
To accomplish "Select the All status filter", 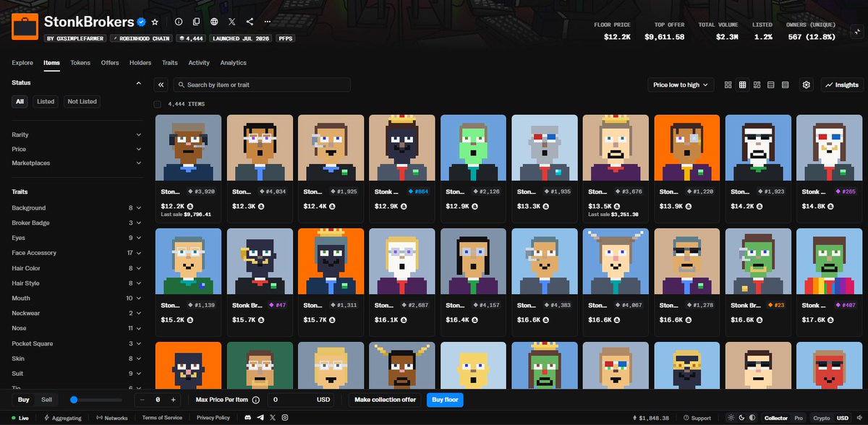I will [20, 101].
